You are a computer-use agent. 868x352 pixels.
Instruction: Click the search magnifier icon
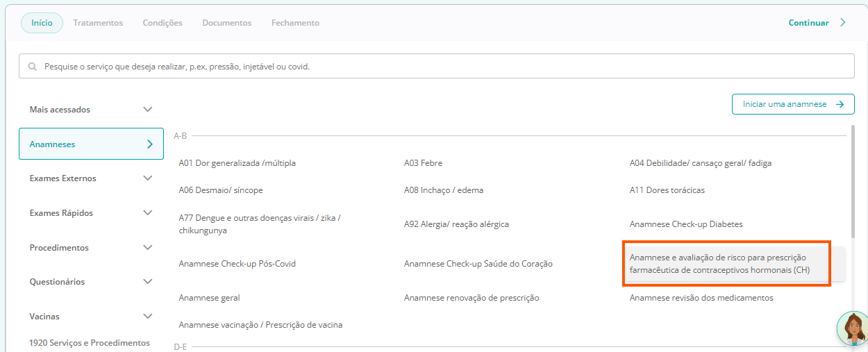coord(32,67)
